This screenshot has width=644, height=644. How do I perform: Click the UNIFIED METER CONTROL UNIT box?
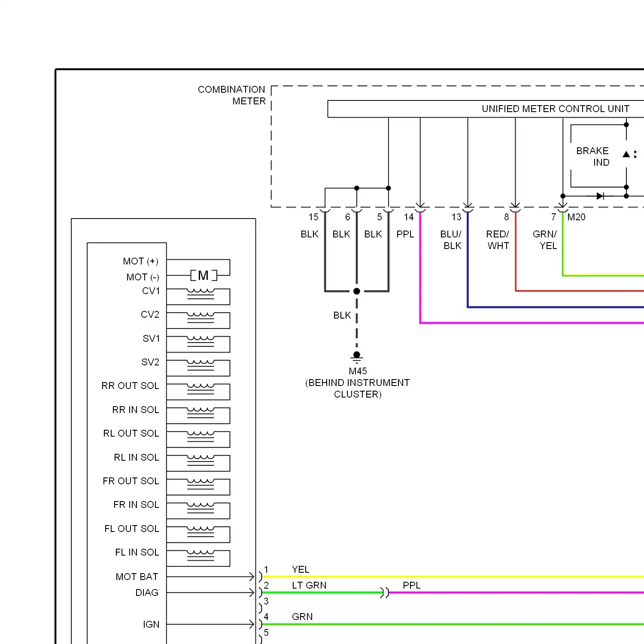pyautogui.click(x=486, y=109)
